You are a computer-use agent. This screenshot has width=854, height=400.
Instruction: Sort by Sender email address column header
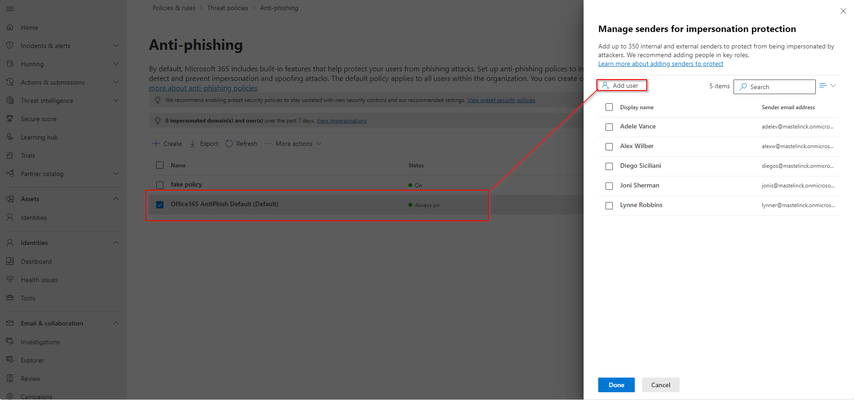coord(788,107)
